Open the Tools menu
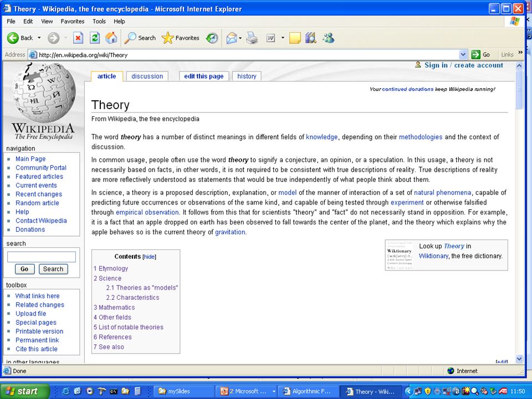 tap(99, 21)
